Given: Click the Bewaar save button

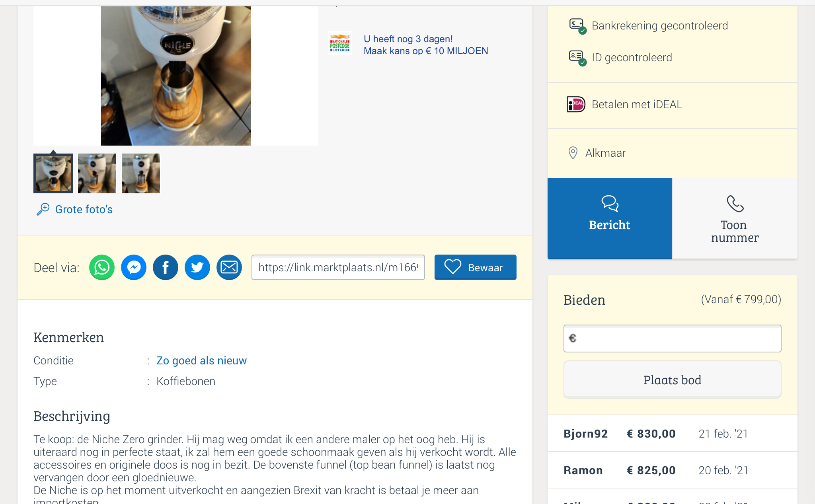Looking at the screenshot, I should [x=475, y=267].
